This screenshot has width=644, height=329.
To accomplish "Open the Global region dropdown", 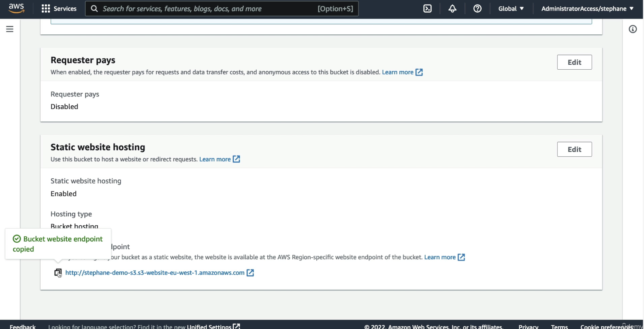I will pyautogui.click(x=511, y=9).
